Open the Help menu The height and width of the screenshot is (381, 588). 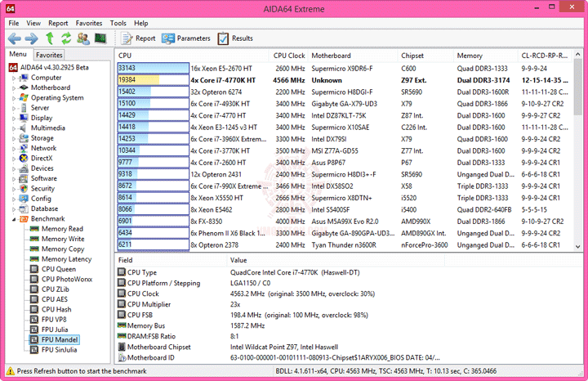tap(141, 23)
